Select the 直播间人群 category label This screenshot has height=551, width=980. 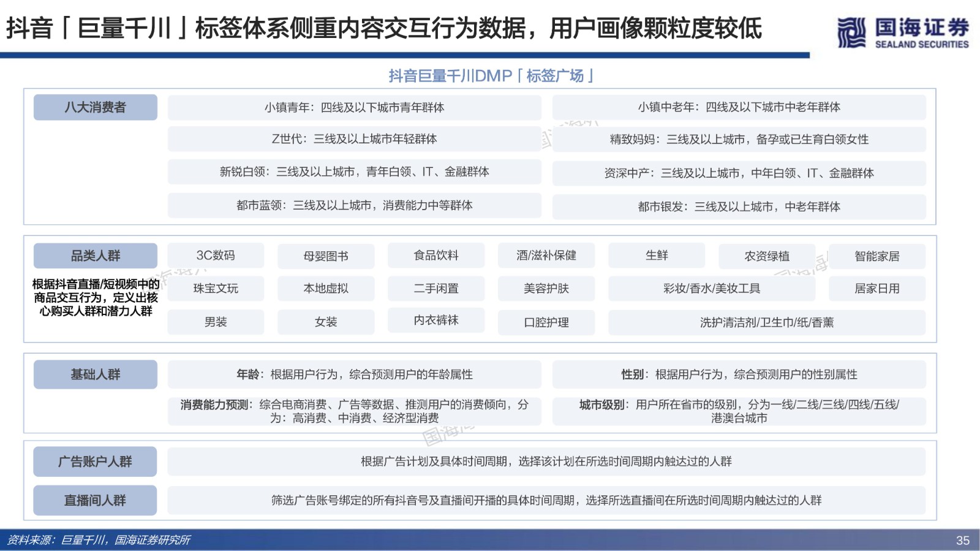click(95, 501)
